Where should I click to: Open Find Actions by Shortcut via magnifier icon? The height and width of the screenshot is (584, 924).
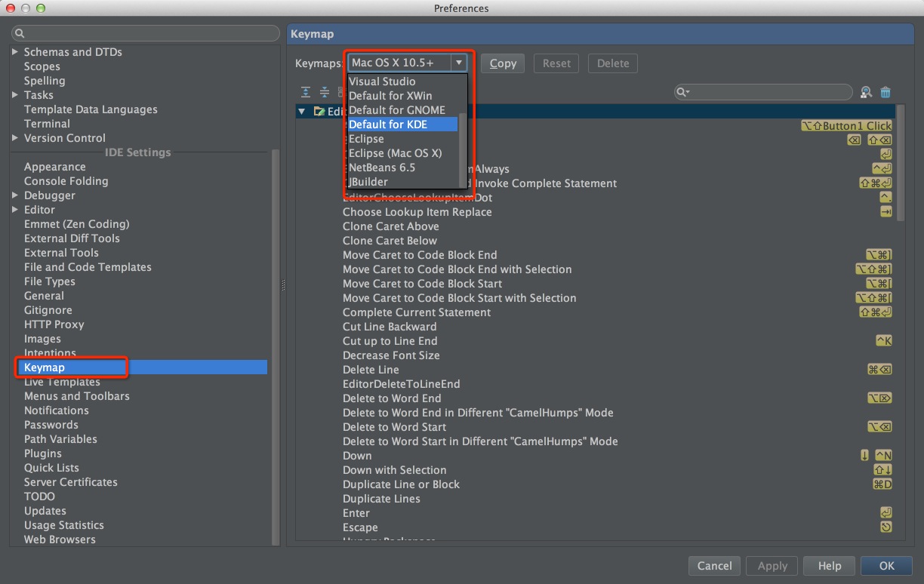coord(865,91)
